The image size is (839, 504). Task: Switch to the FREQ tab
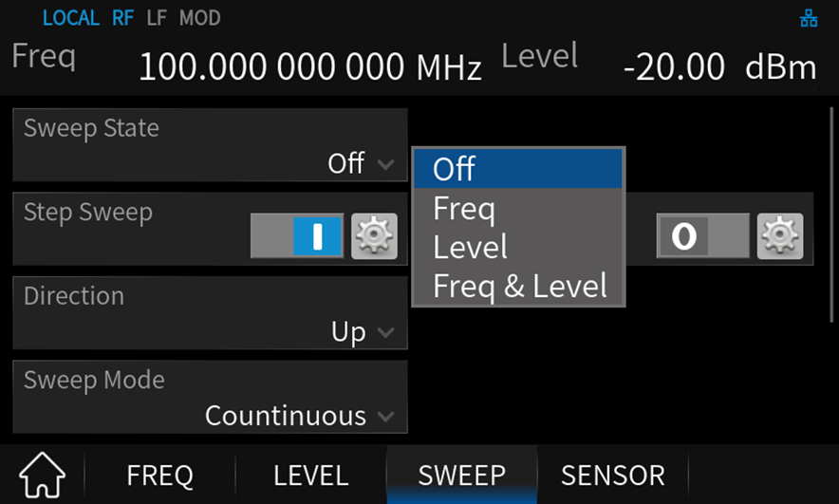(159, 474)
